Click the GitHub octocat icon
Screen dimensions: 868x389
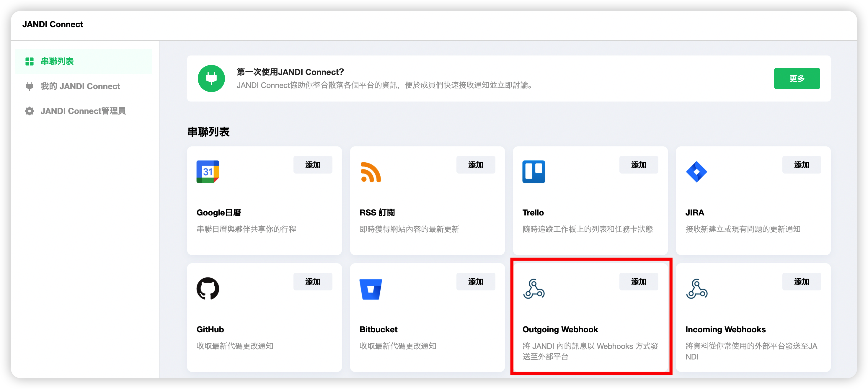(208, 289)
